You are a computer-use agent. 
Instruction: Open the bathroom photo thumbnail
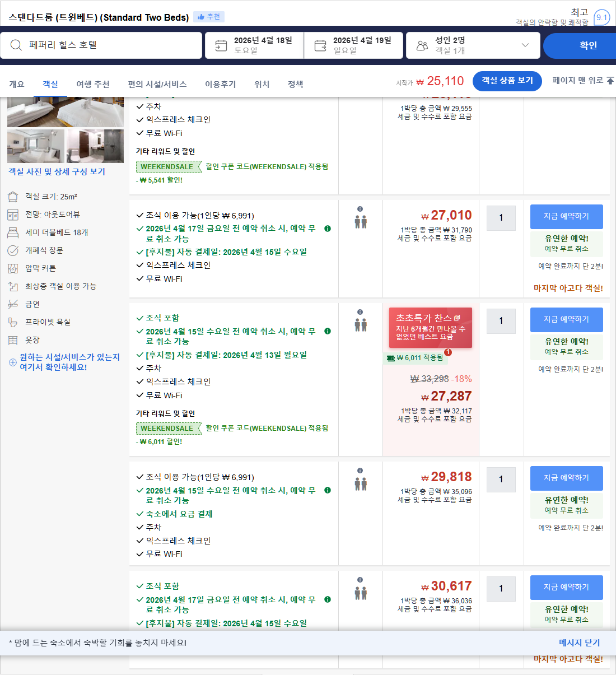coord(95,146)
